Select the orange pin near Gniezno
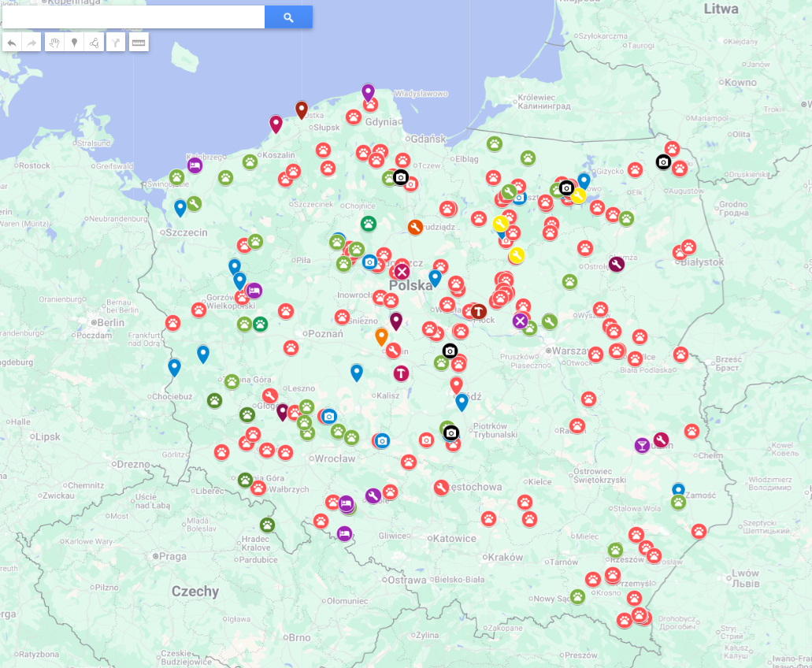This screenshot has height=668, width=812. (x=381, y=336)
